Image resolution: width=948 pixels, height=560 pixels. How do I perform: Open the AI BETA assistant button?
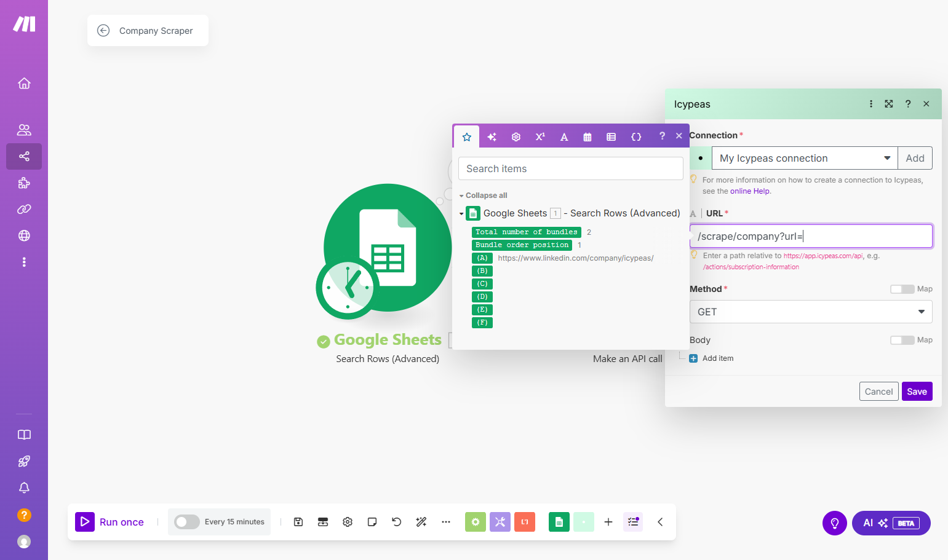(x=891, y=523)
